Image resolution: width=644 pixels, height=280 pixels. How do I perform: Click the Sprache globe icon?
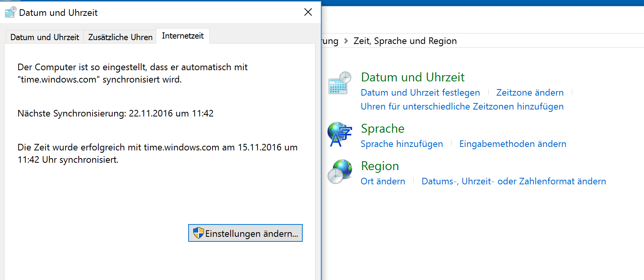pyautogui.click(x=340, y=134)
